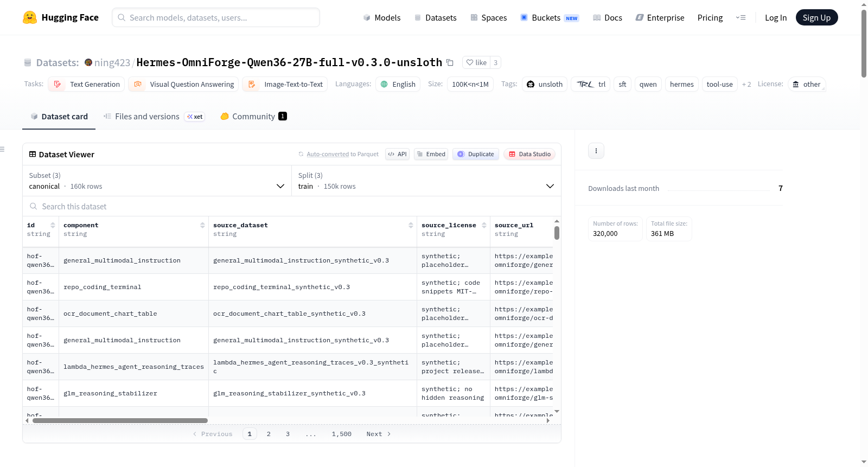Sort the component column
Viewport: 868px width, 467px height.
tap(202, 225)
